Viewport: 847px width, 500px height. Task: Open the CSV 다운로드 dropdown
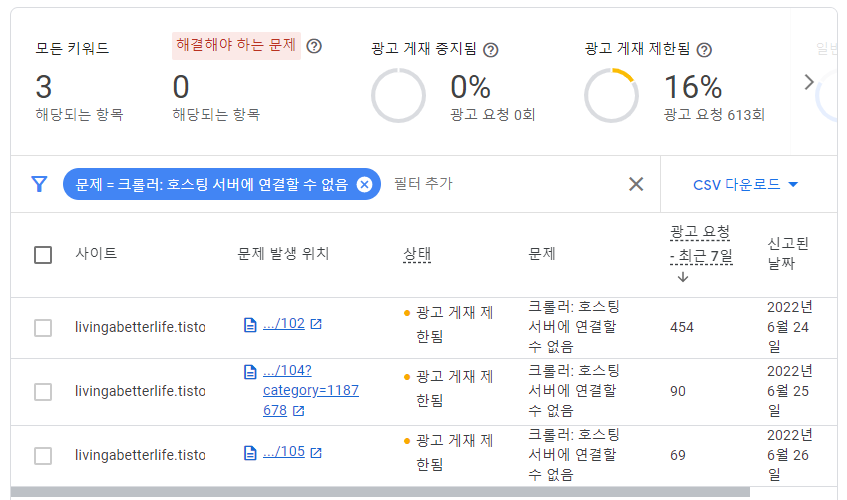click(x=745, y=185)
